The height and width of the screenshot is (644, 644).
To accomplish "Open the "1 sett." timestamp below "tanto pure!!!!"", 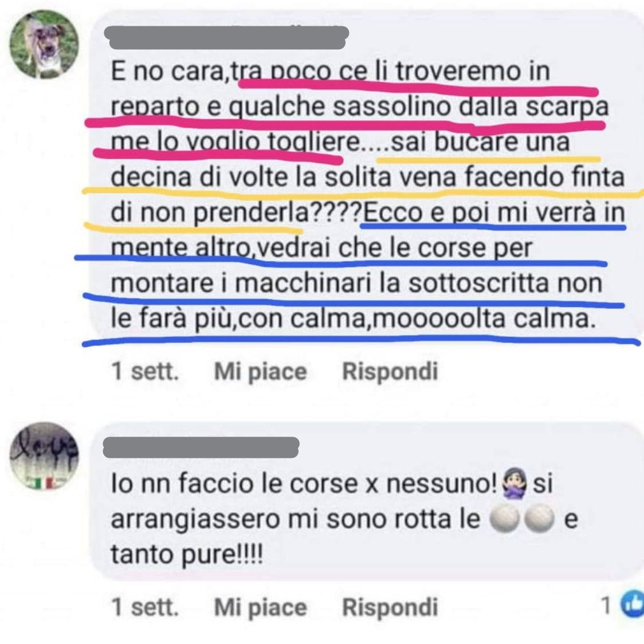I will (x=146, y=607).
